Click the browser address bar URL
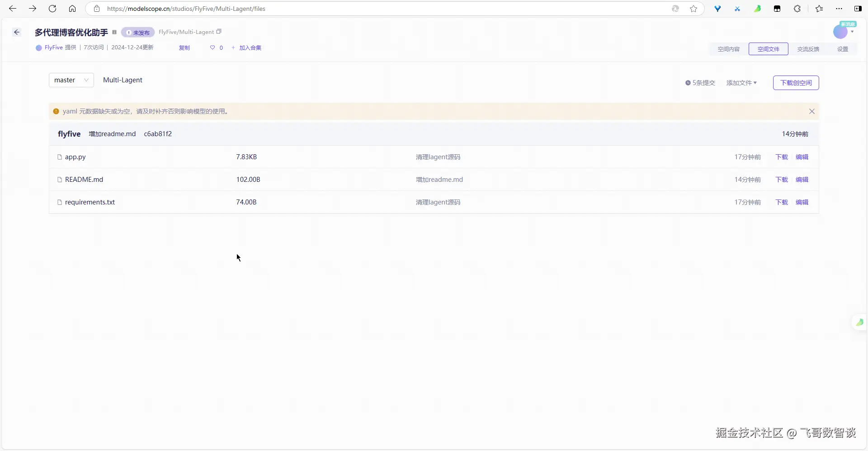This screenshot has width=868, height=451. (x=186, y=9)
